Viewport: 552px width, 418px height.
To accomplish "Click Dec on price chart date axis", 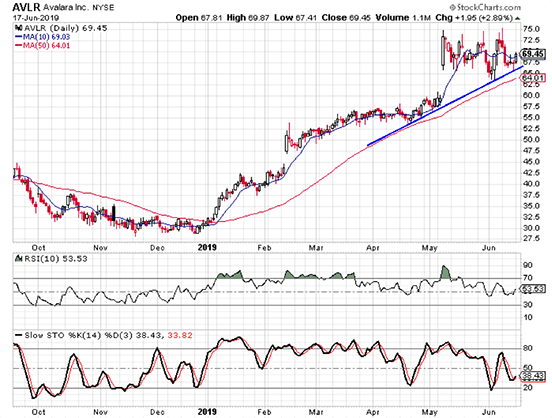I will pos(157,248).
